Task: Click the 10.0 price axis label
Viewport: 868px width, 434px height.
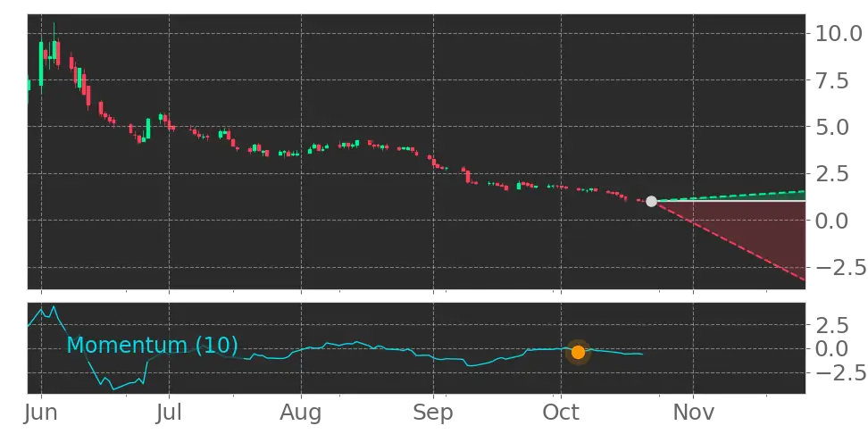Action: (838, 33)
